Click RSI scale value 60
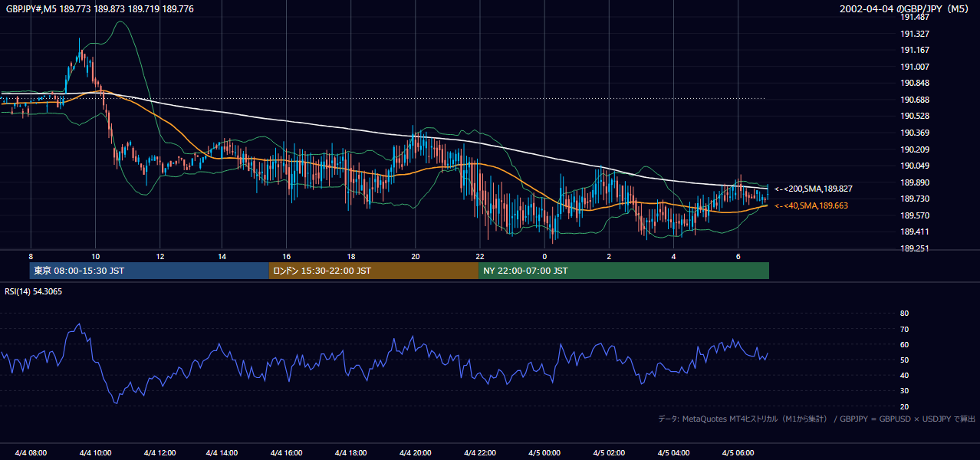980x460 pixels. [x=904, y=344]
